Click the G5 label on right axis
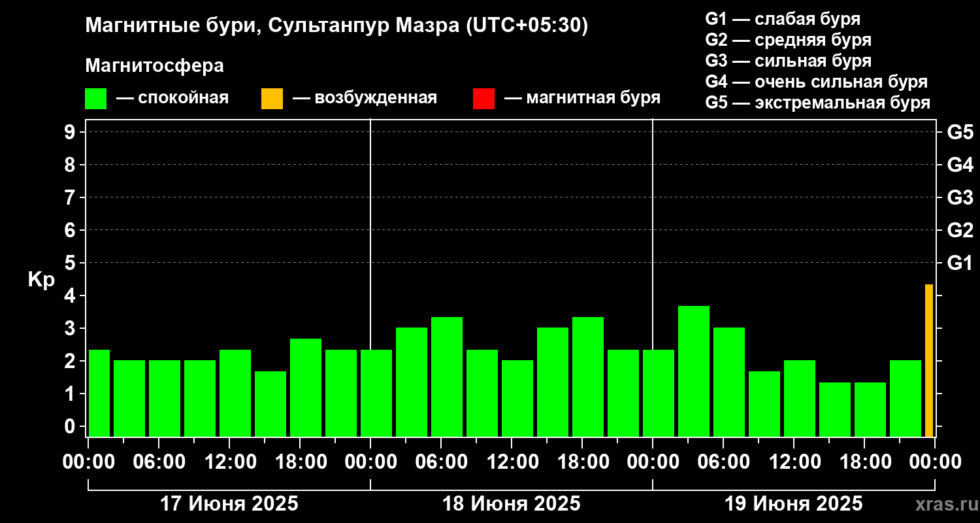The width and height of the screenshot is (980, 523). click(x=960, y=132)
